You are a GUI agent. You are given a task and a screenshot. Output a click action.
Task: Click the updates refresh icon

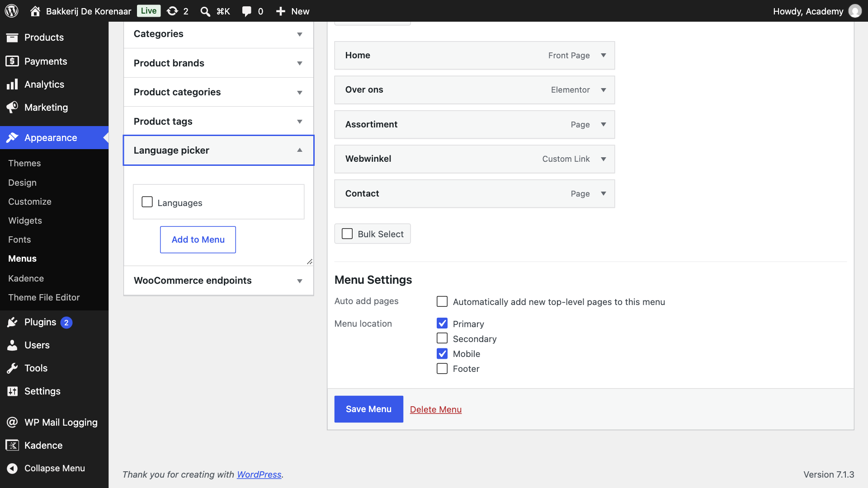tap(172, 11)
